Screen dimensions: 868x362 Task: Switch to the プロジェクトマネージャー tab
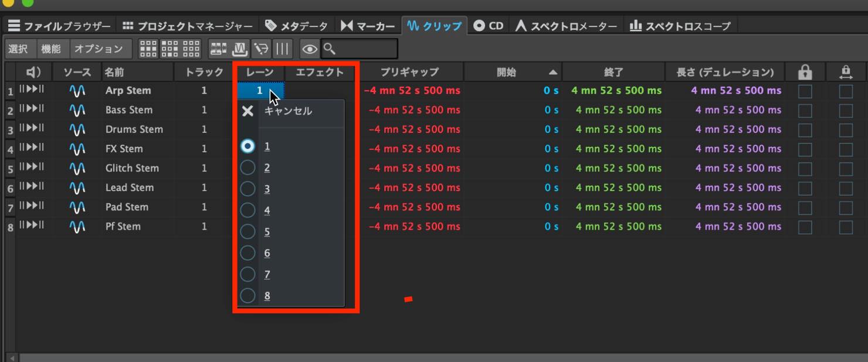coord(188,26)
